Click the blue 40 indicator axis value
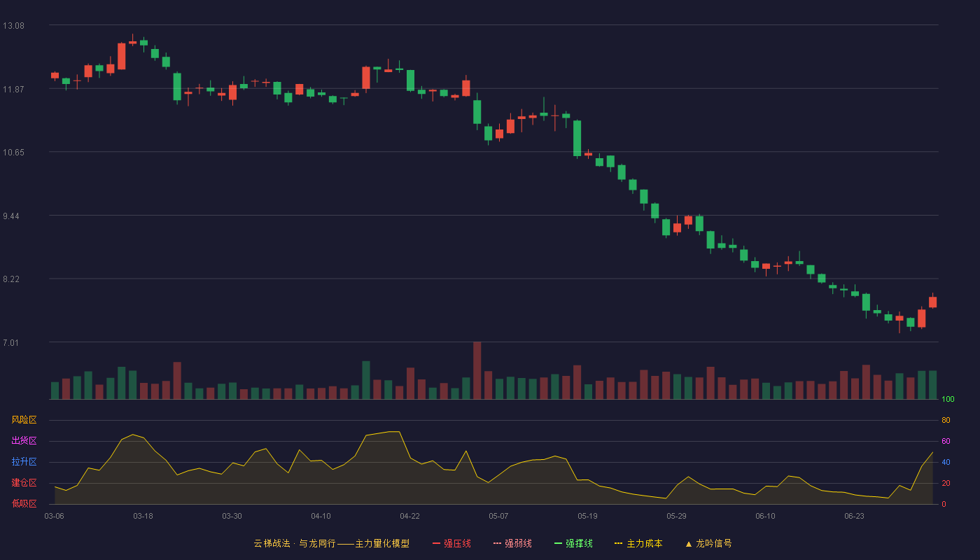 pos(946,462)
